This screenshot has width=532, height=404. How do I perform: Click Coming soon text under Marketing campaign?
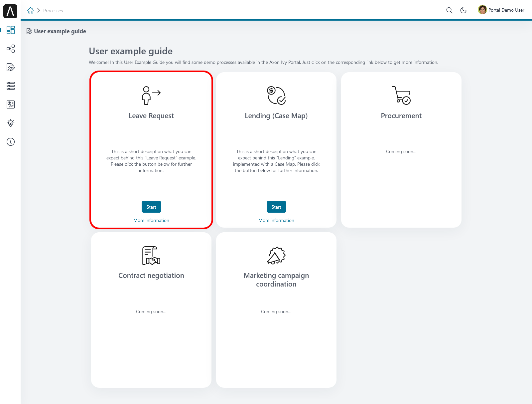[x=276, y=311]
